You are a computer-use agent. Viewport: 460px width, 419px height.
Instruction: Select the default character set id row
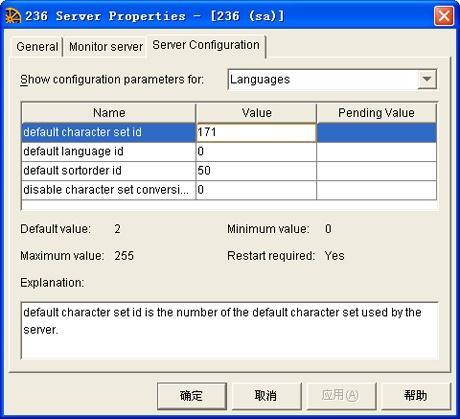point(229,132)
